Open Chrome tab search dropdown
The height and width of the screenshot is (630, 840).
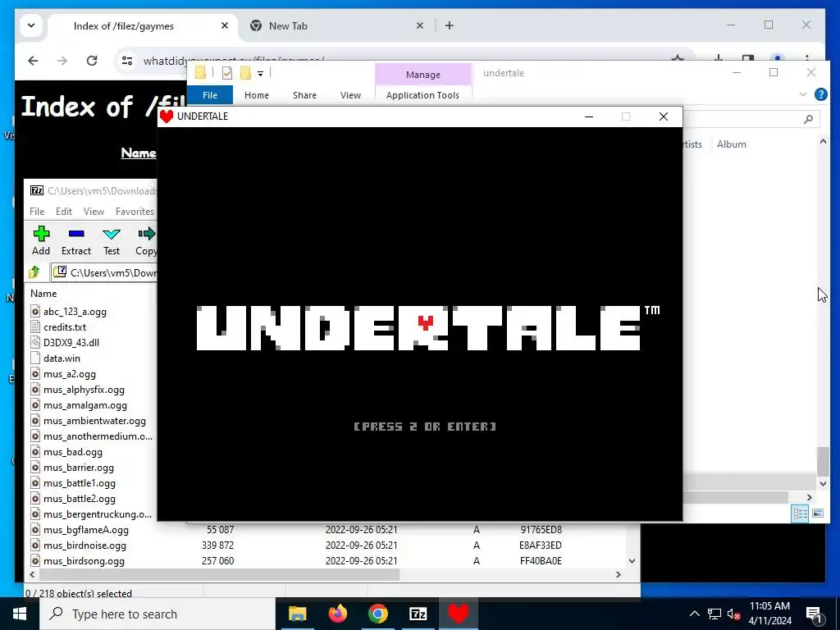point(31,25)
